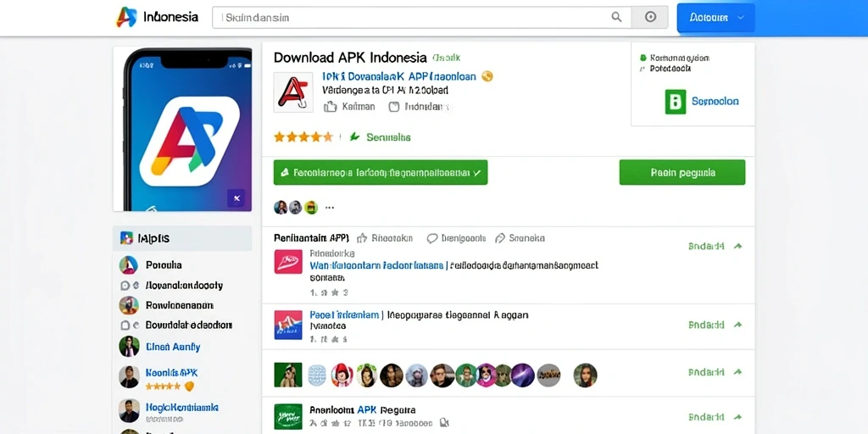
Task: Click the Nogloitentnianka profile avatar
Action: 129,411
